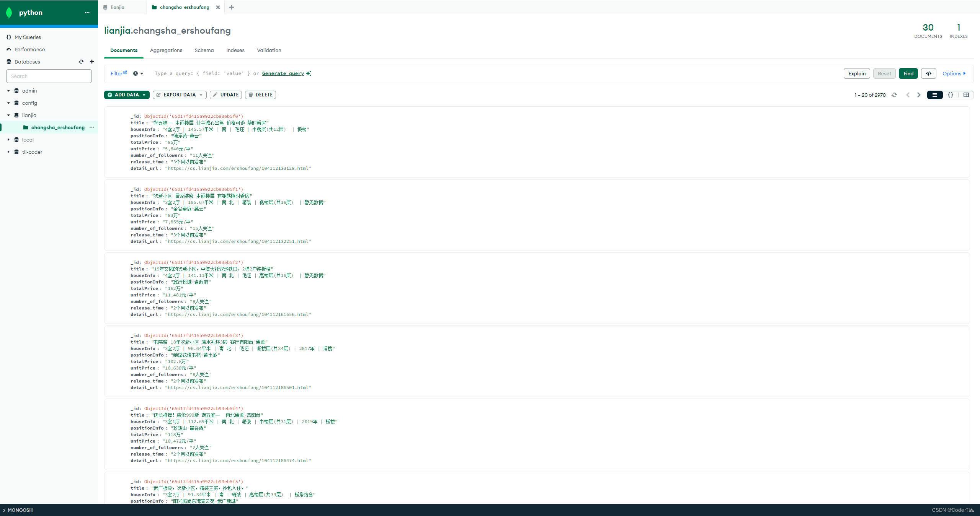Open the python connection options menu

pos(87,13)
